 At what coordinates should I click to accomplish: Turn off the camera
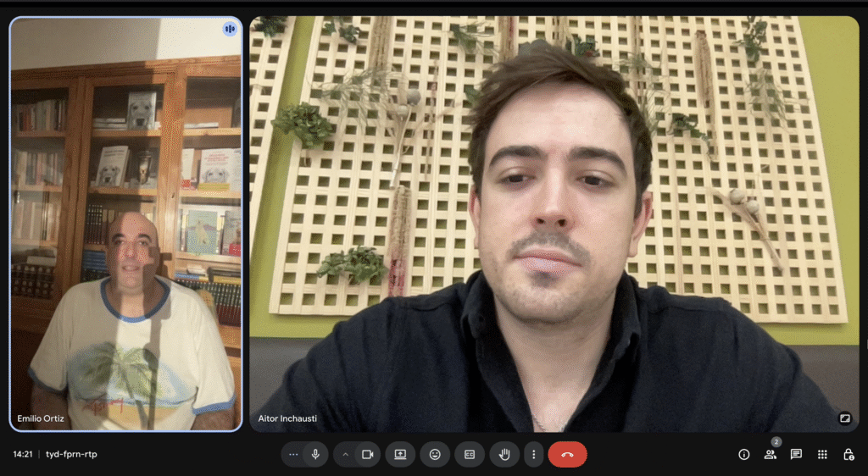coord(367,454)
